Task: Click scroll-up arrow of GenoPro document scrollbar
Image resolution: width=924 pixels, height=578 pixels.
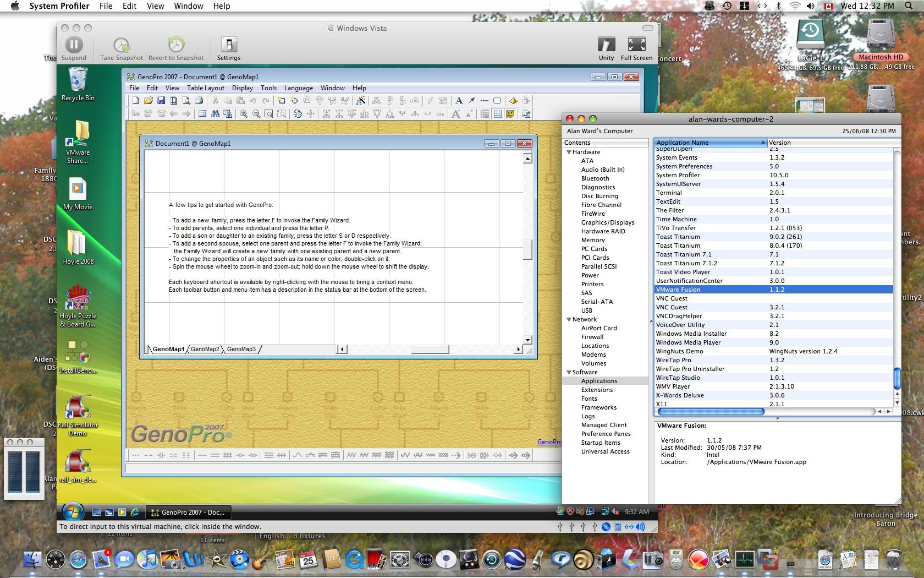Action: point(527,159)
